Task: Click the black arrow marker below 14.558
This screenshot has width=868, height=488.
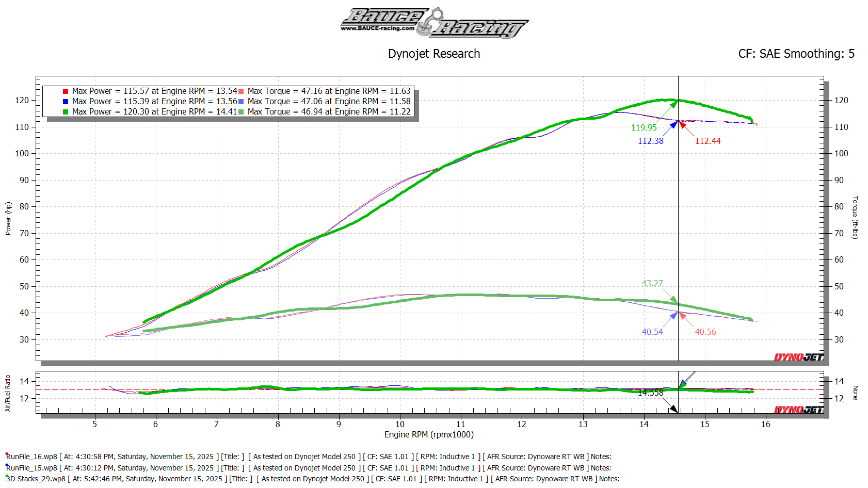Action: click(673, 409)
